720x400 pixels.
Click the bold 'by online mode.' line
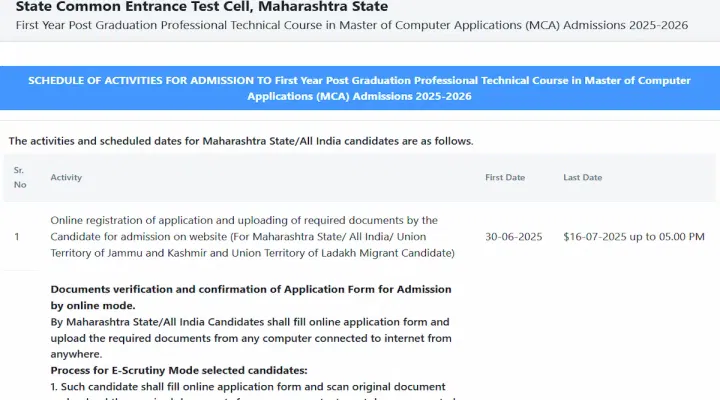click(x=92, y=305)
